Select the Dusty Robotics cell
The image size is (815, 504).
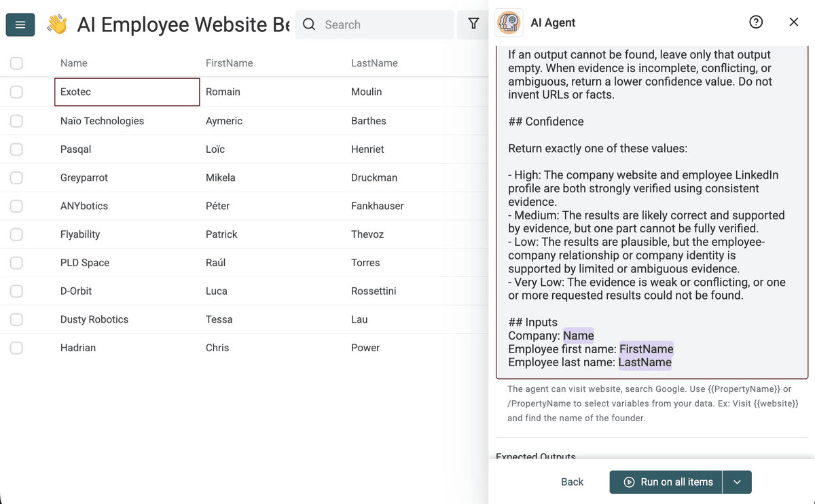tap(127, 319)
